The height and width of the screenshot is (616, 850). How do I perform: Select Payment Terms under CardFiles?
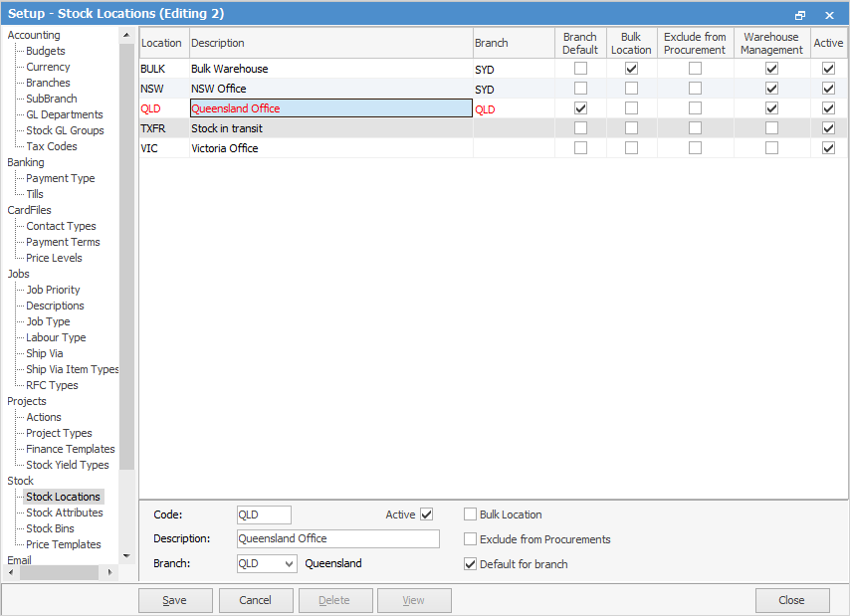(x=63, y=242)
